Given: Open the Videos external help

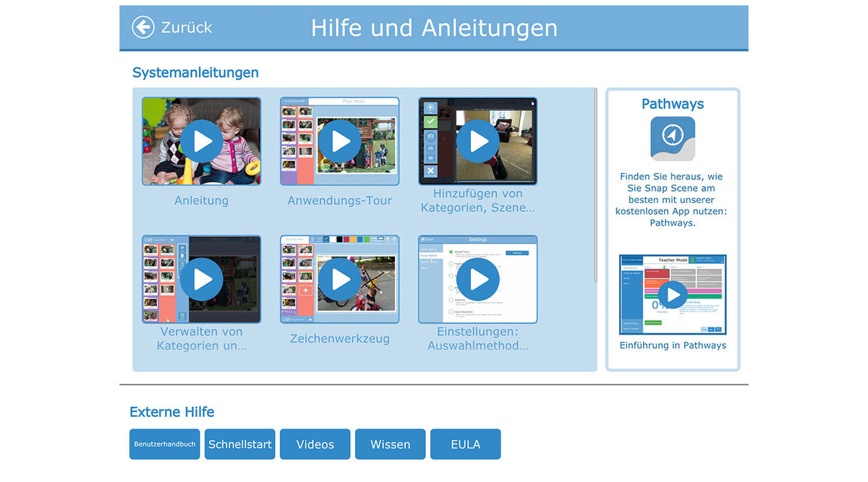Looking at the screenshot, I should pos(315,444).
